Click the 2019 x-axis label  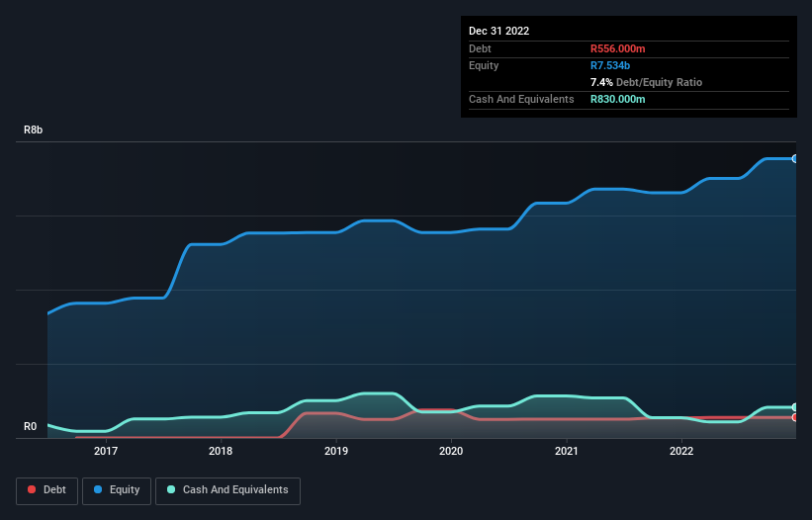[x=336, y=451]
